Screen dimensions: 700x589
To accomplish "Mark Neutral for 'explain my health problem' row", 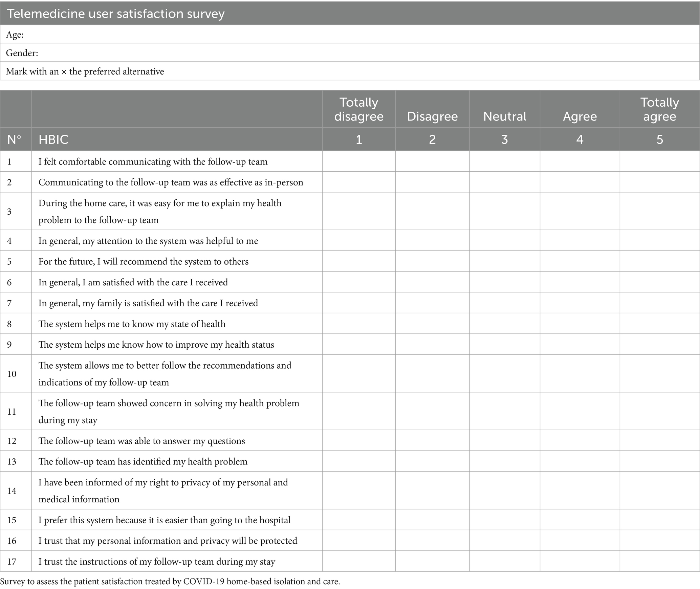I will tap(505, 212).
